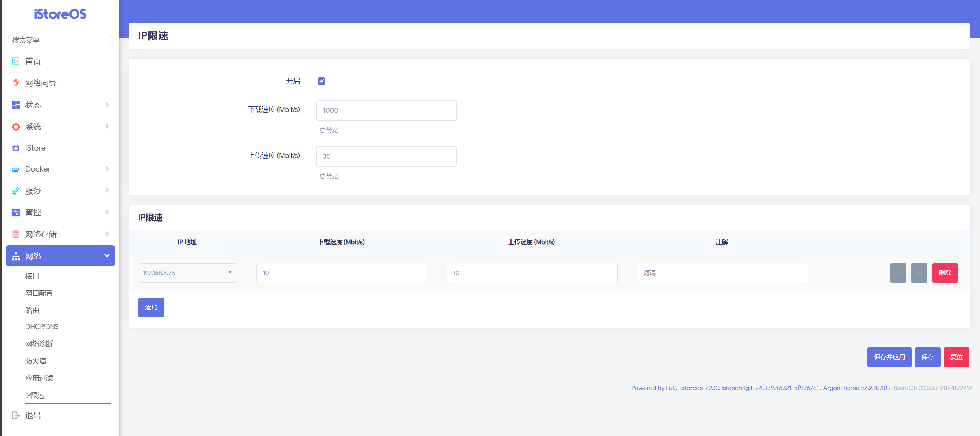Uncheck the enable IP limit checkbox
980x436 pixels.
coord(321,81)
